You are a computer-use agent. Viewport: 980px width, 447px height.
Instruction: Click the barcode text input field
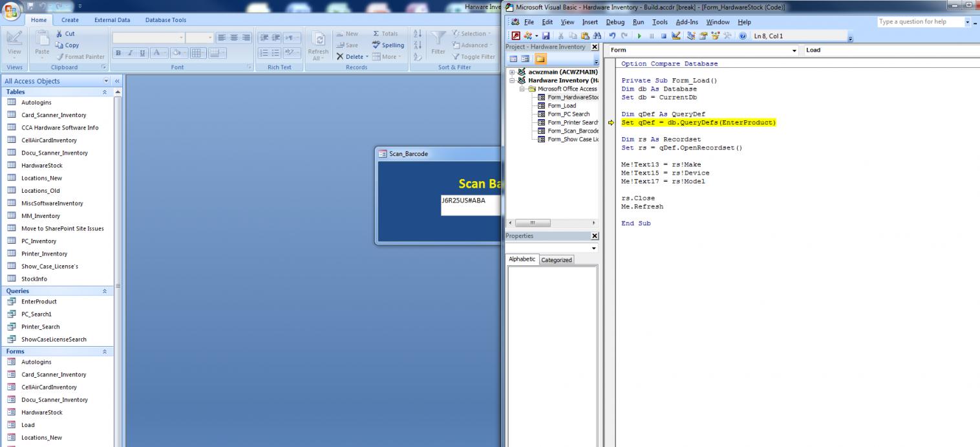(x=470, y=205)
